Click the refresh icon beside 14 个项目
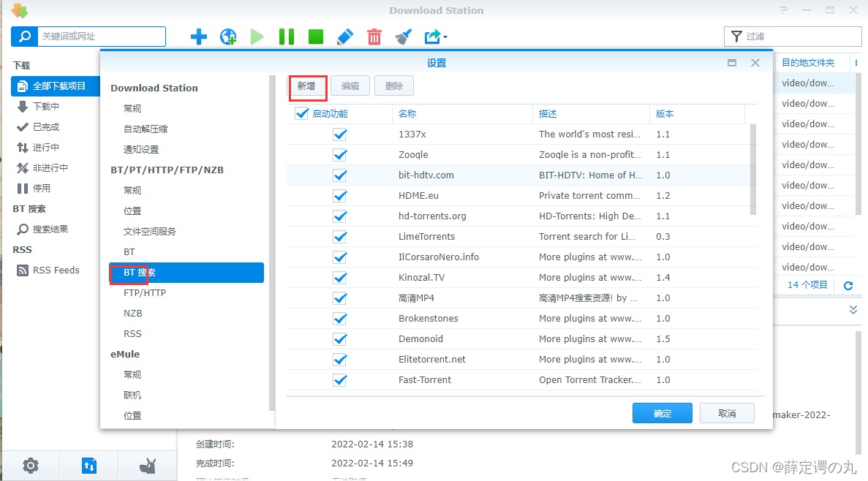 click(x=848, y=286)
